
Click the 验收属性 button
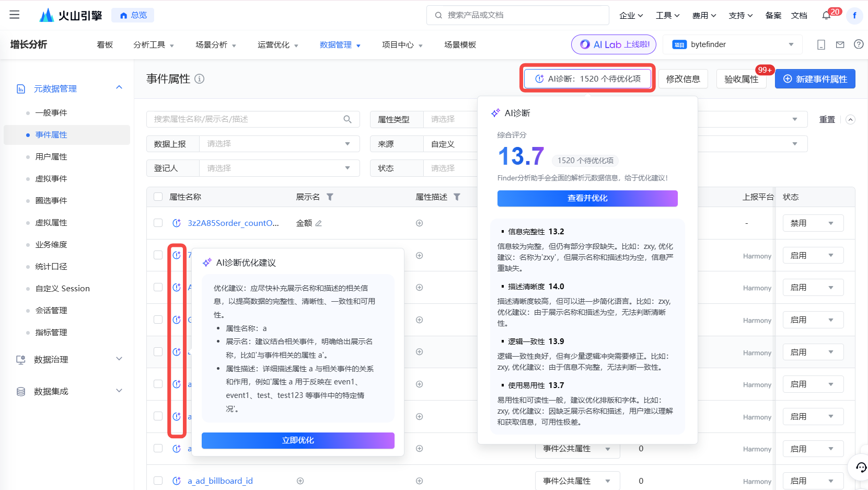point(741,79)
